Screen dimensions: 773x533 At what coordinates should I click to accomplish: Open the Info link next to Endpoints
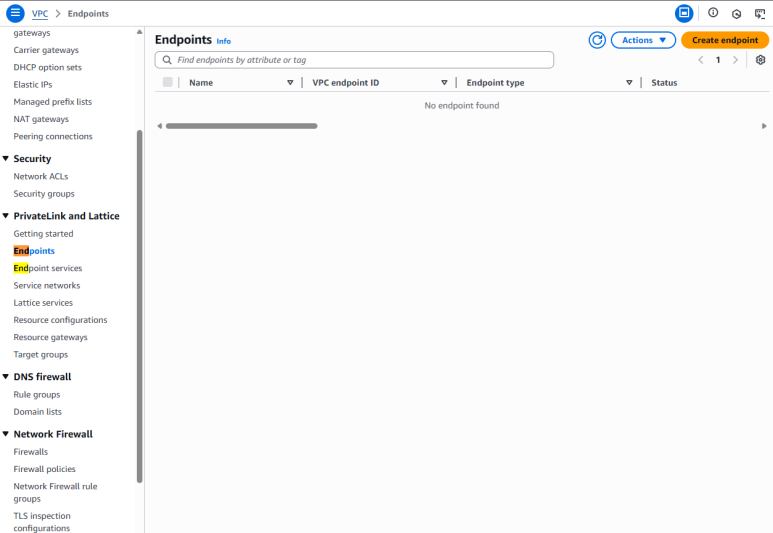pyautogui.click(x=223, y=41)
